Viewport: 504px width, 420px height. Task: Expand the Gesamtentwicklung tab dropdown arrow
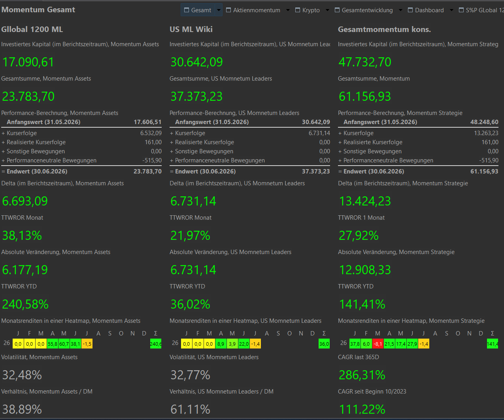pos(400,10)
